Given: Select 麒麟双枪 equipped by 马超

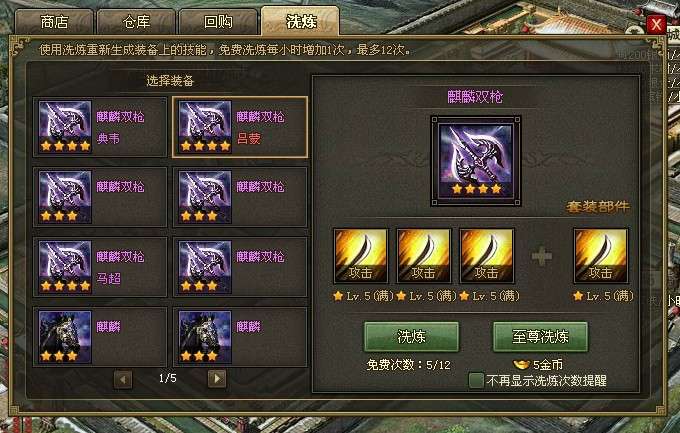Looking at the screenshot, I should coord(100,267).
